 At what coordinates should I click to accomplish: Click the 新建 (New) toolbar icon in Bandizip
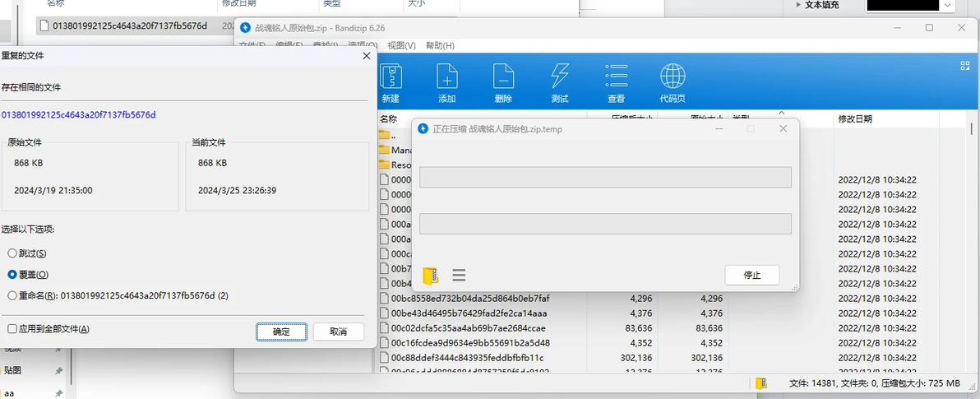391,77
